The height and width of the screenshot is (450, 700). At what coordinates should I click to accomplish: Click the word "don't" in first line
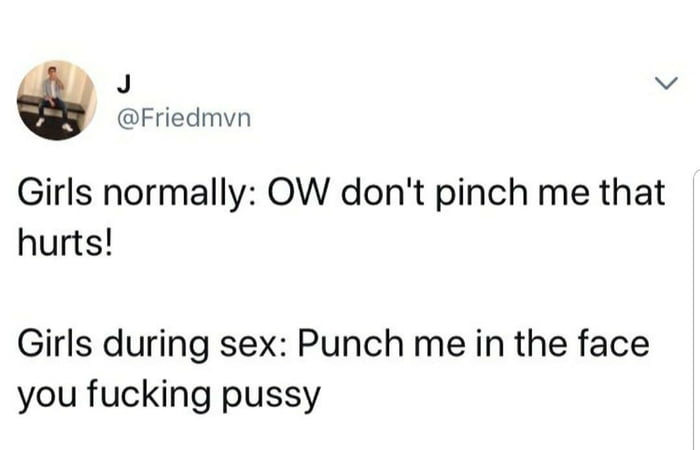point(383,192)
